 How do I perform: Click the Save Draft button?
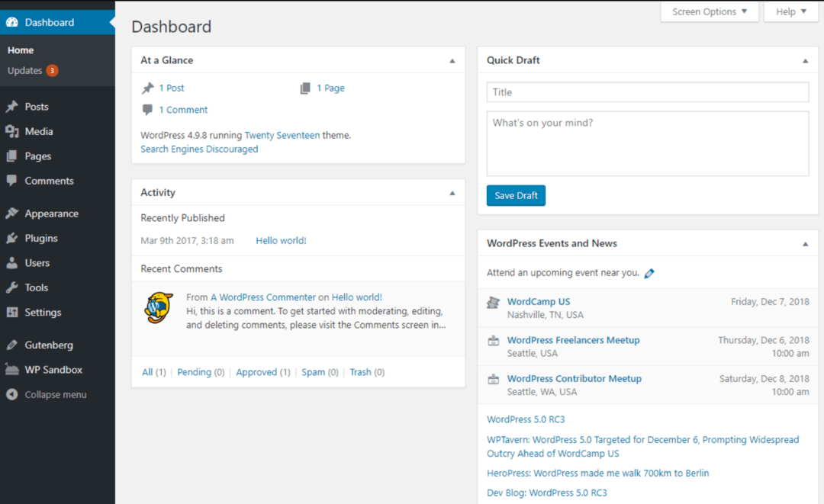[x=516, y=195]
